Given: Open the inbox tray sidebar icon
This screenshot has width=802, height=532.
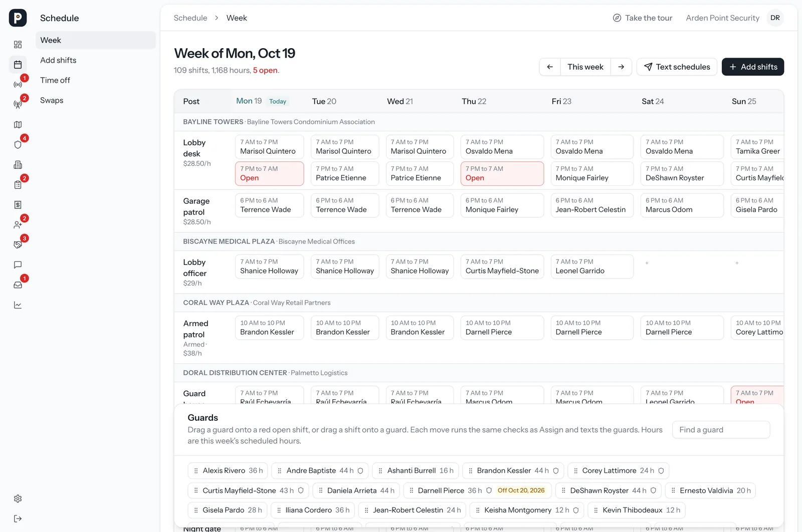Looking at the screenshot, I should (x=18, y=285).
